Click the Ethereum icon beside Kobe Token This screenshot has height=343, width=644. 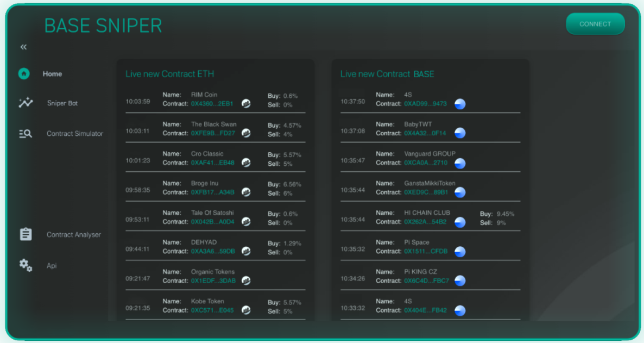click(246, 309)
